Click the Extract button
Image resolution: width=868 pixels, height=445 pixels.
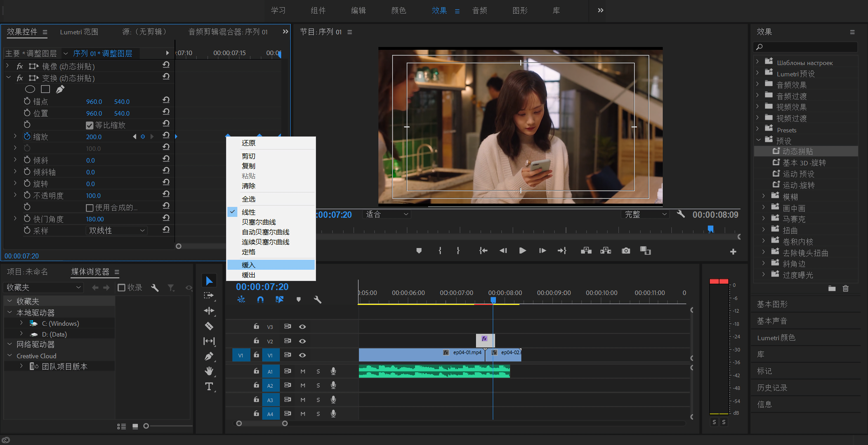click(606, 251)
